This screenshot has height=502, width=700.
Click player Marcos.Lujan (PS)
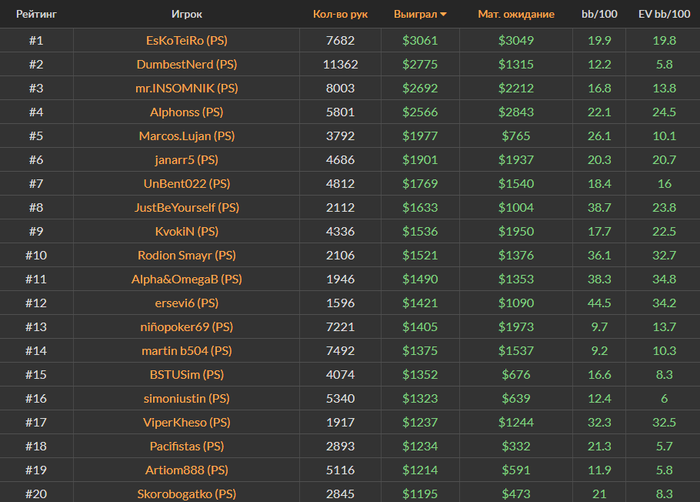186,136
